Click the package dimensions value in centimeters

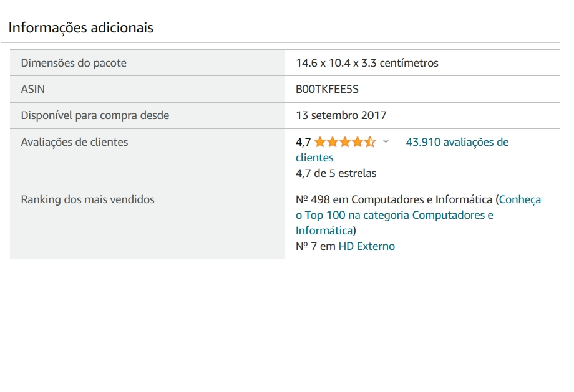coord(367,63)
